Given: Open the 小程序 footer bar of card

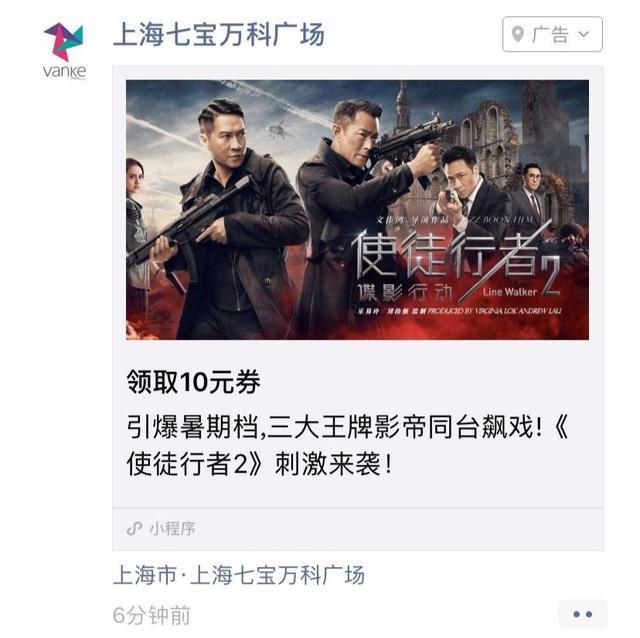Looking at the screenshot, I should point(358,529).
